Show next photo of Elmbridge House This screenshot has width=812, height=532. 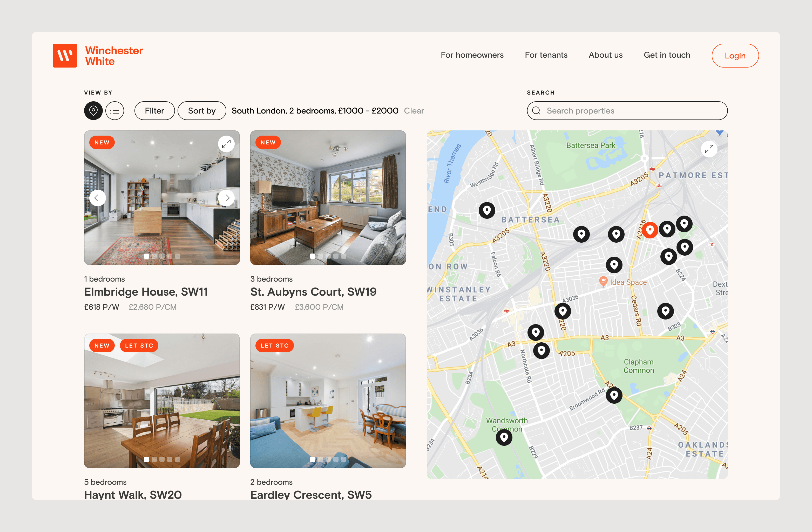[x=226, y=198]
